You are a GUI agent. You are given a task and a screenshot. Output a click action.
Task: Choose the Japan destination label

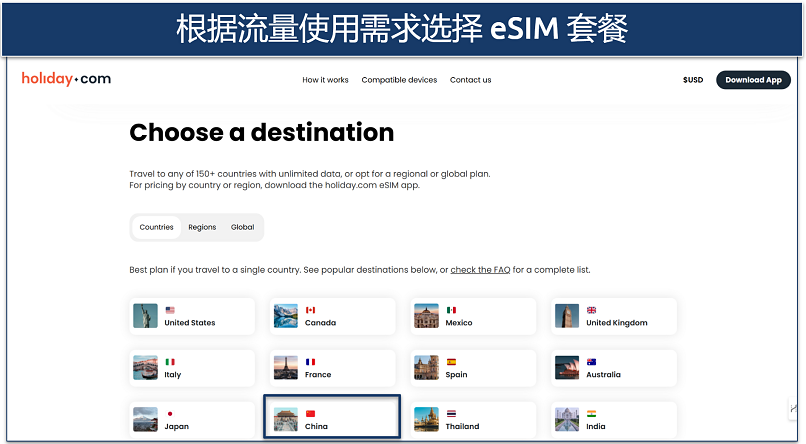176,427
